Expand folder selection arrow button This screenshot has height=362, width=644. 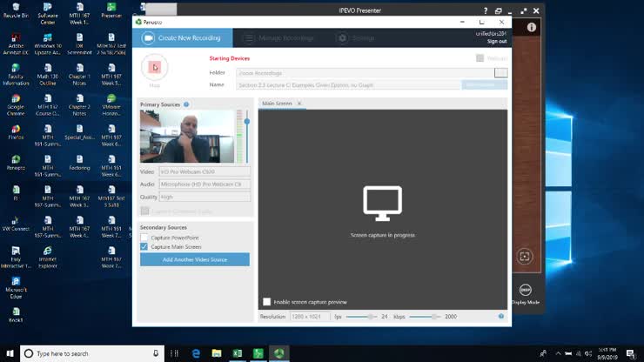(x=500, y=73)
